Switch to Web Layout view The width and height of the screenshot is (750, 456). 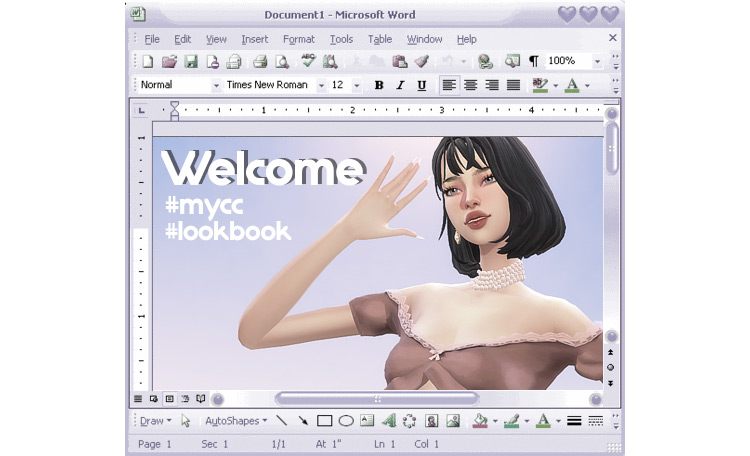pos(154,399)
